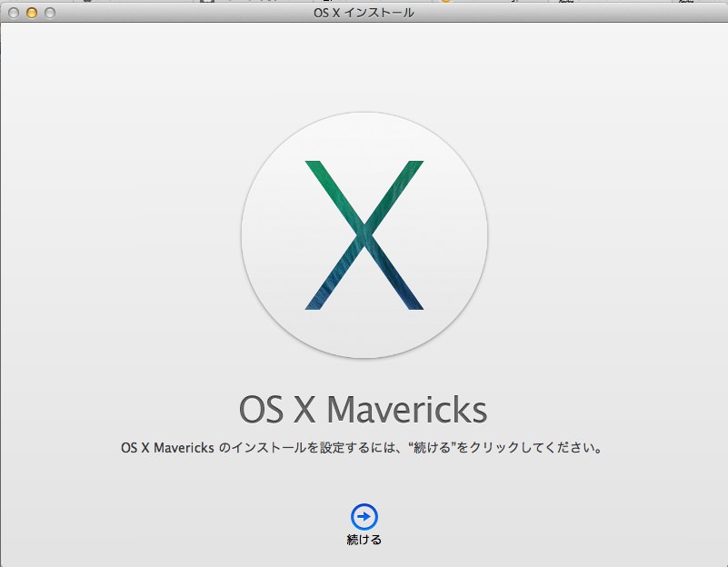The width and height of the screenshot is (728, 567).
Task: Click the instruction text about clicking 続ける
Action: point(362,448)
